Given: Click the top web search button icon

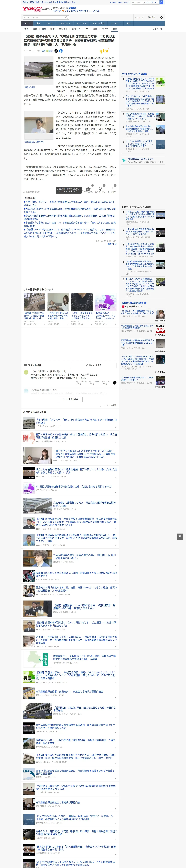Looking at the screenshot, I should click(x=161, y=2).
